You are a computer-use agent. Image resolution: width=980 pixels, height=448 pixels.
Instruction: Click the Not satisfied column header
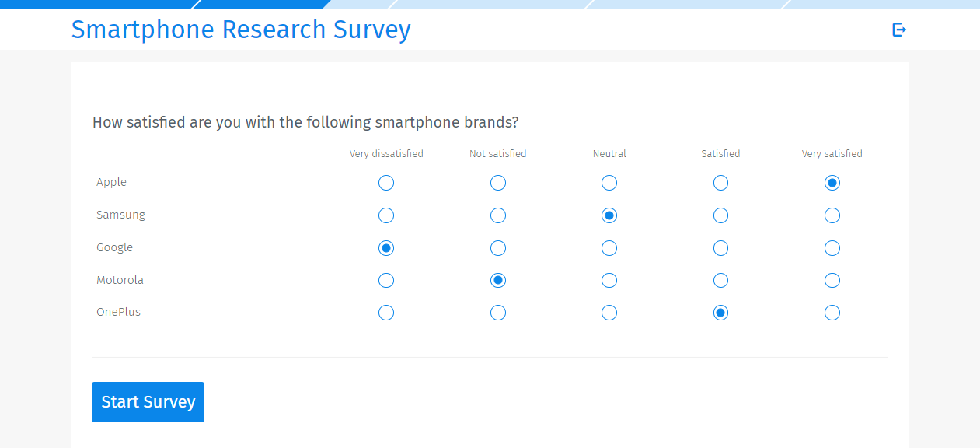(x=497, y=153)
